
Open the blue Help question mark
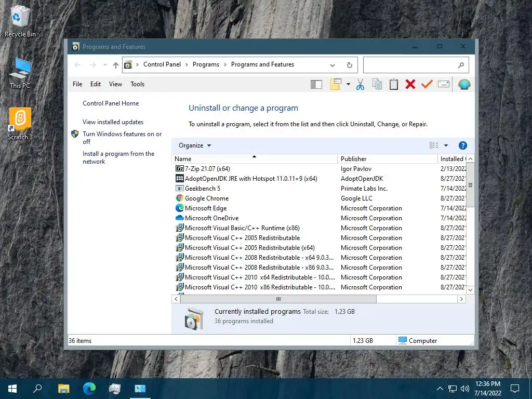(x=463, y=145)
